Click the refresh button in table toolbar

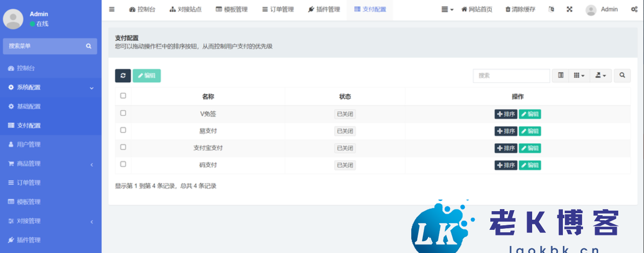123,76
